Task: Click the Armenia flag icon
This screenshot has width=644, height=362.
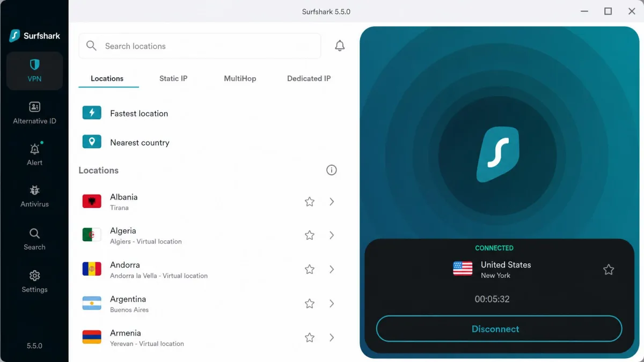Action: [92, 337]
